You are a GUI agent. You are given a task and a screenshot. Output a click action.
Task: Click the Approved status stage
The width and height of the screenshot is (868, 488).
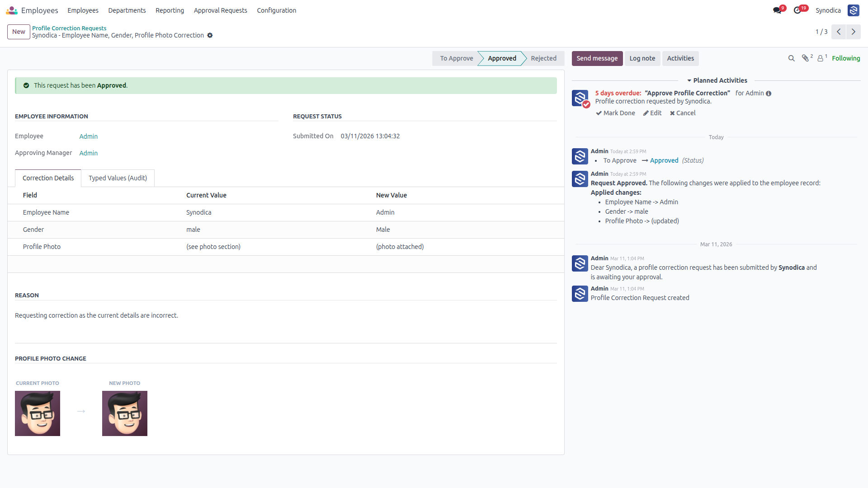click(x=502, y=58)
